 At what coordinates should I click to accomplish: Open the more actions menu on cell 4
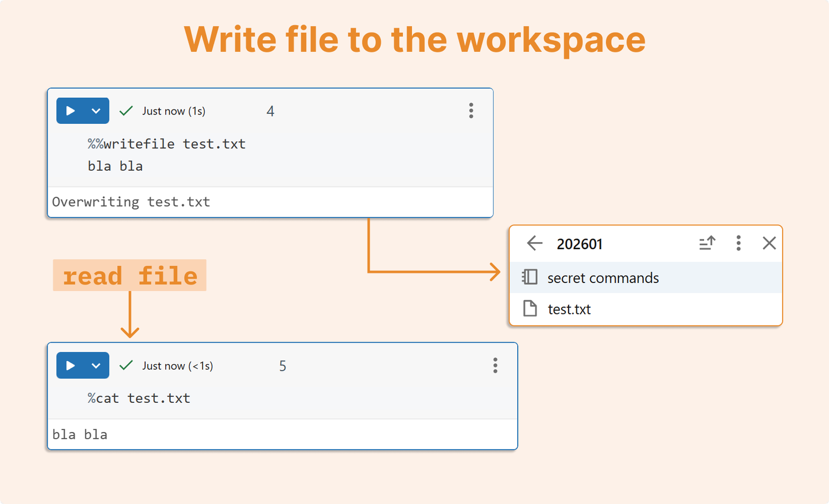coord(471,111)
